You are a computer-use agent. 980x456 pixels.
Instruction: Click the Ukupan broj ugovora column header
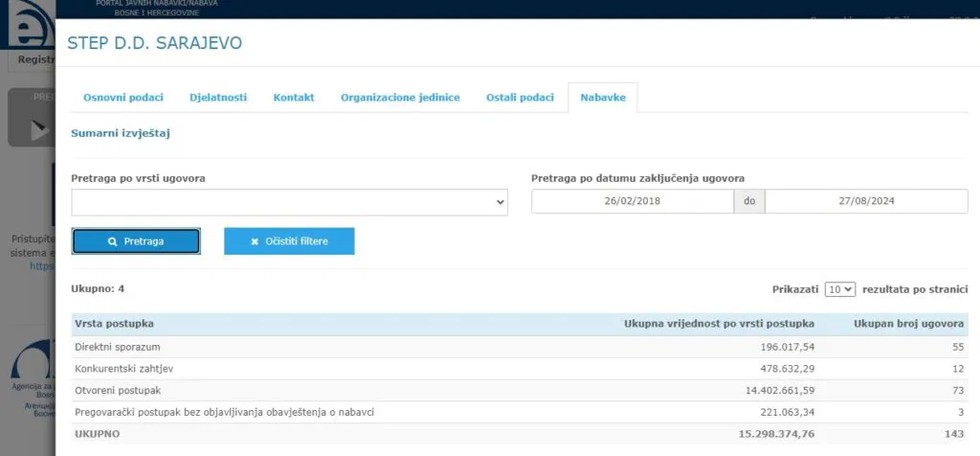click(x=909, y=324)
